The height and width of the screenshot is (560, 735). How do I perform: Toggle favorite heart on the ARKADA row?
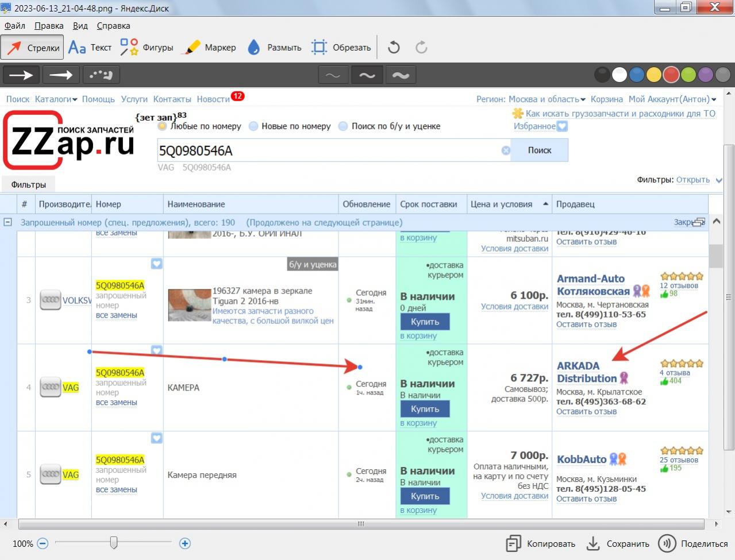157,350
